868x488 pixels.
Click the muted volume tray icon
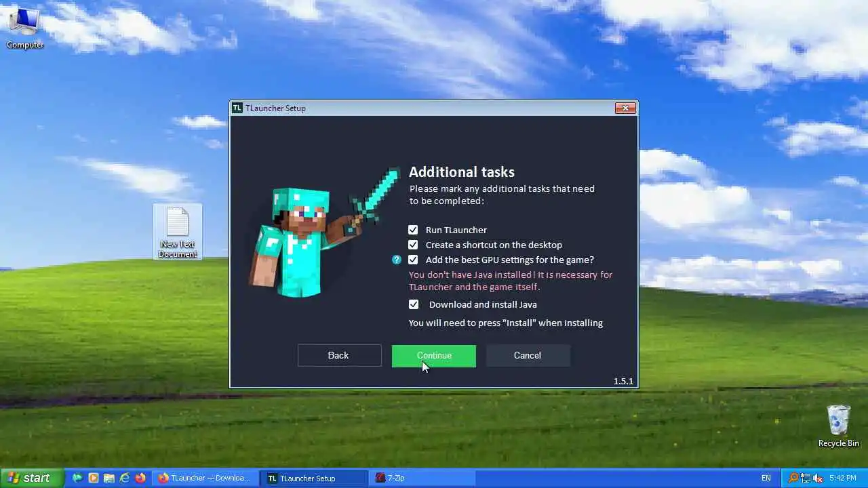click(818, 478)
